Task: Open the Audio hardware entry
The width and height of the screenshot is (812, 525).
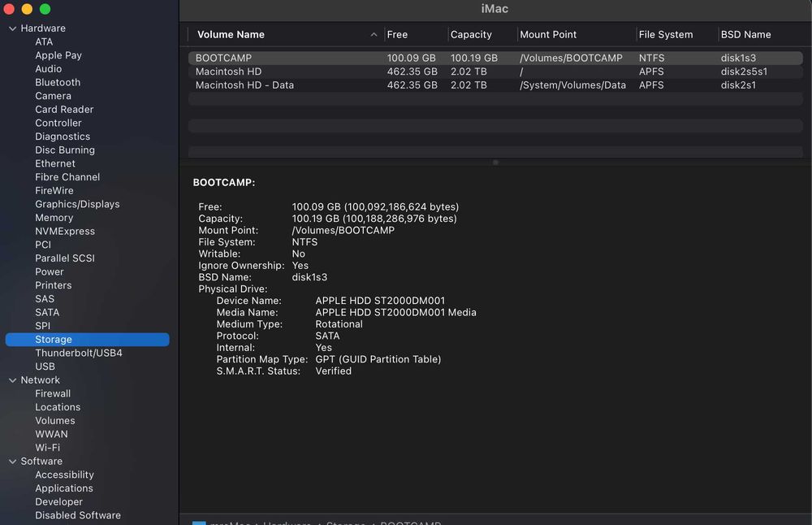Action: click(x=48, y=69)
